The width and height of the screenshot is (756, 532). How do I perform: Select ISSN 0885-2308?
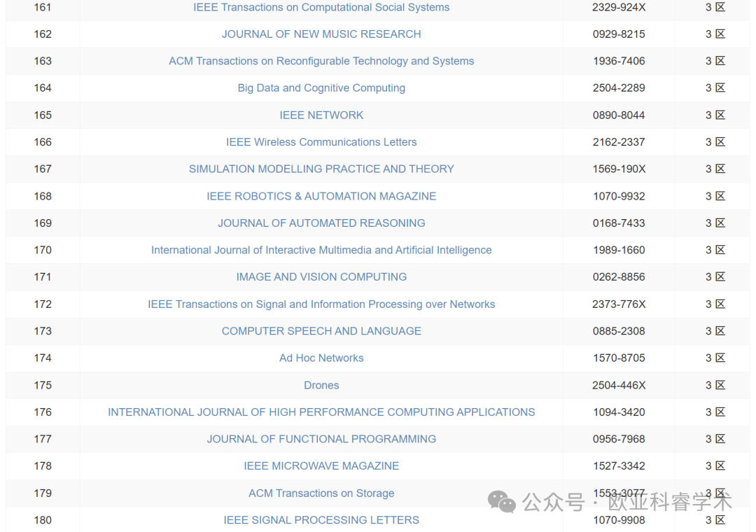pos(619,331)
